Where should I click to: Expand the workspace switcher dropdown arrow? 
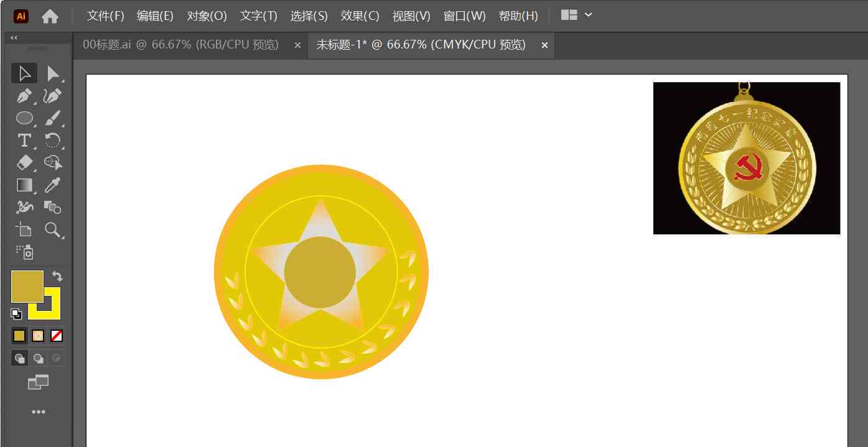click(x=589, y=15)
